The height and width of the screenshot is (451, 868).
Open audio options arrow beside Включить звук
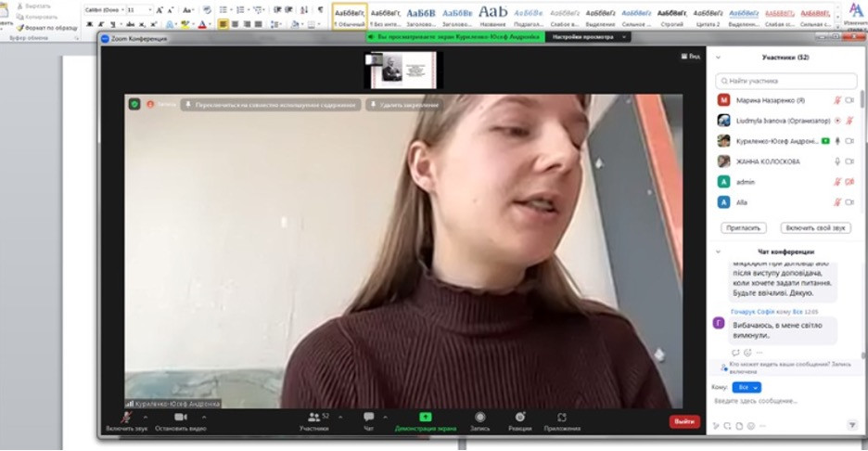(145, 418)
